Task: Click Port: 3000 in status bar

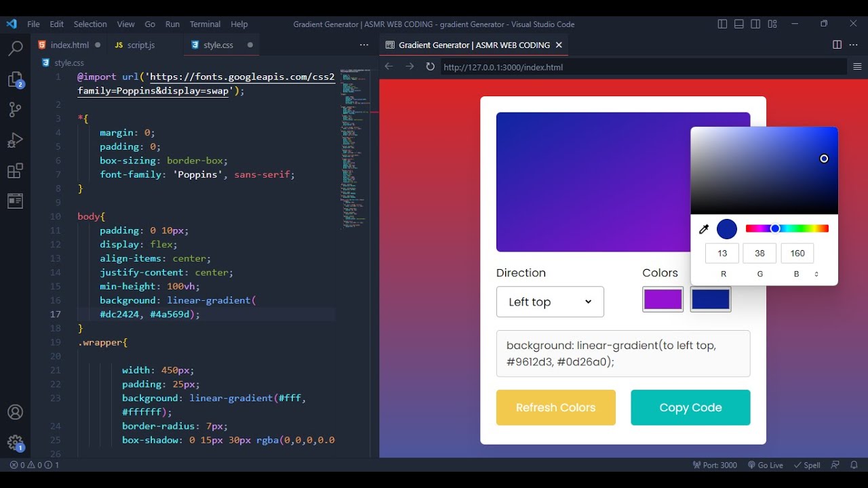Action: click(x=715, y=465)
